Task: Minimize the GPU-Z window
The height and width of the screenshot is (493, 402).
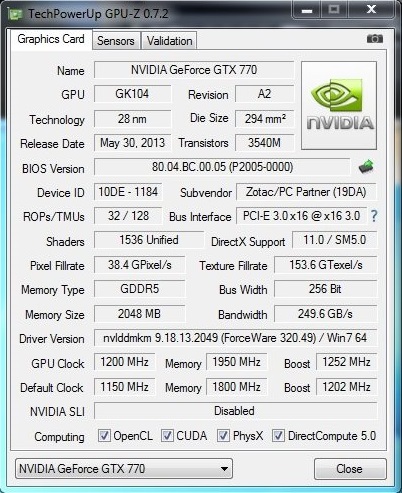Action: point(307,10)
